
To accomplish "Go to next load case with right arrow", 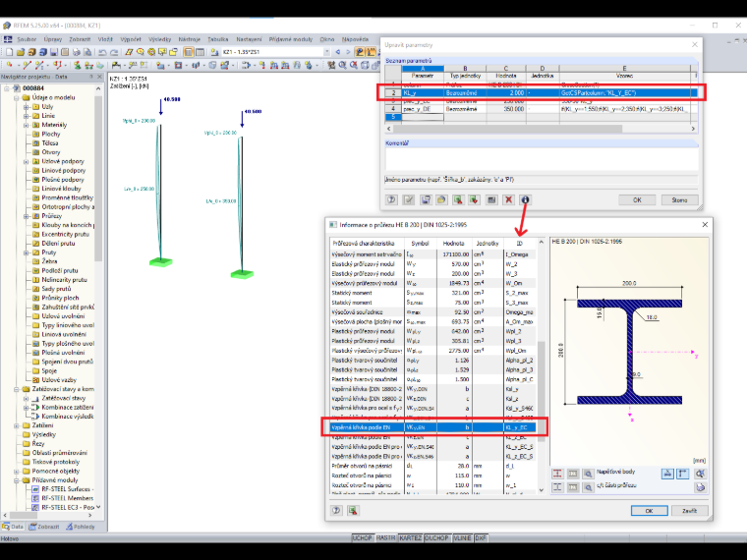I will [348, 52].
